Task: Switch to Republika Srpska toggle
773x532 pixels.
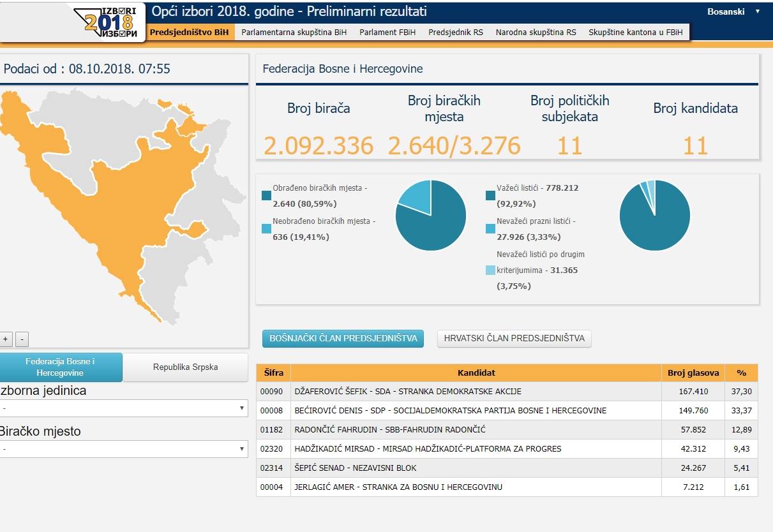Action: pyautogui.click(x=185, y=367)
